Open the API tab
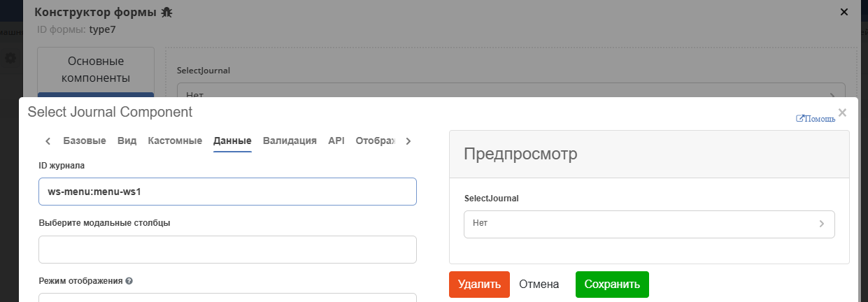Image resolution: width=868 pixels, height=302 pixels. (x=336, y=141)
